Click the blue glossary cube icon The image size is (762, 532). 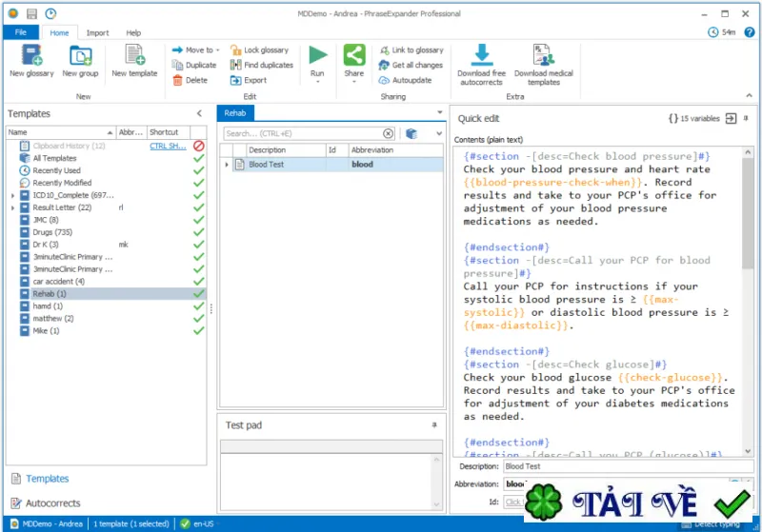point(411,133)
